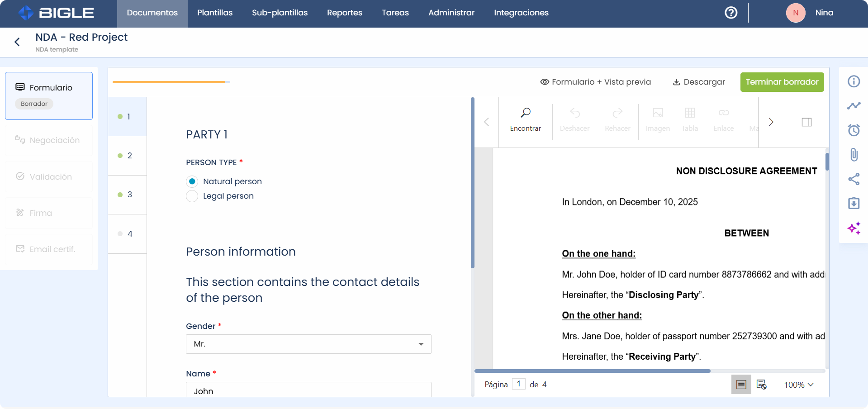Toggle Formulario + Vista previa view
This screenshot has width=868, height=409.
pos(595,82)
